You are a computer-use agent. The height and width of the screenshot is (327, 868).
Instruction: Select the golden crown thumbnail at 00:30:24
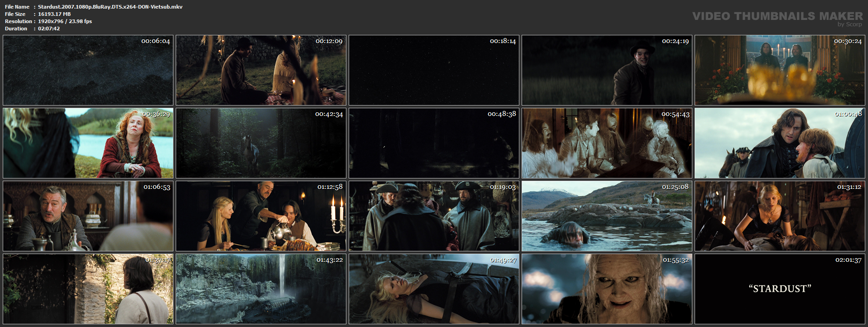780,70
